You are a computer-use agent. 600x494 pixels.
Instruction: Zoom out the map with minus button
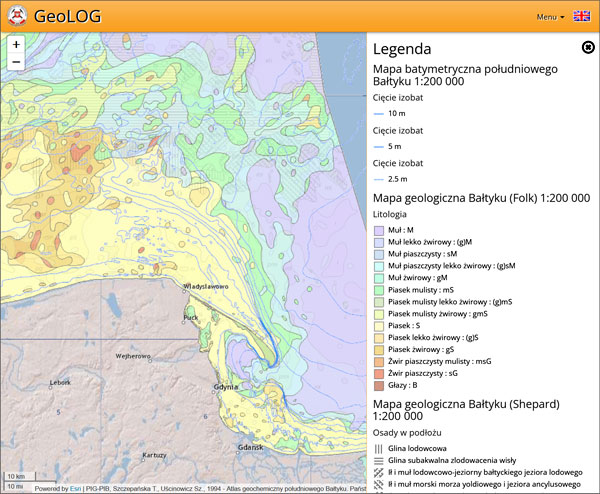coord(16,62)
